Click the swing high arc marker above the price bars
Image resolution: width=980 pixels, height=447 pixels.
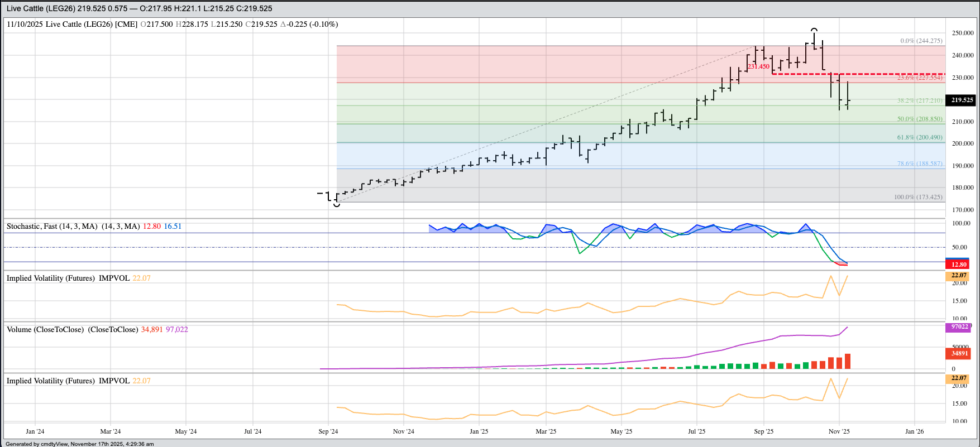coord(814,29)
